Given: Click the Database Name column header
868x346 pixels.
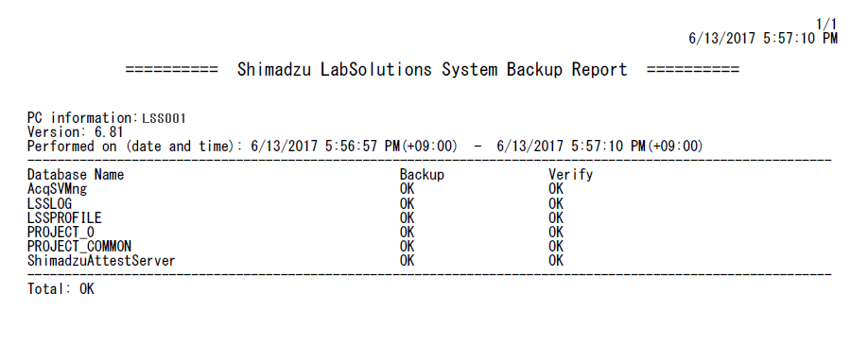Looking at the screenshot, I should [76, 175].
